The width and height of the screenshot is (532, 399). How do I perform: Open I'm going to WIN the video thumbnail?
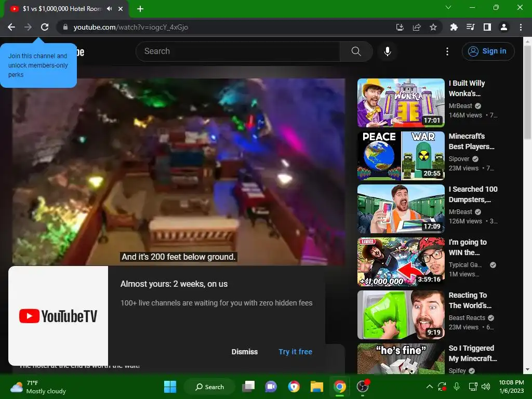click(x=401, y=262)
